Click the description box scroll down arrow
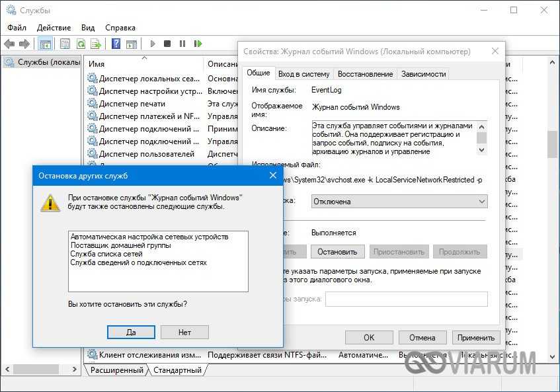 click(x=482, y=150)
